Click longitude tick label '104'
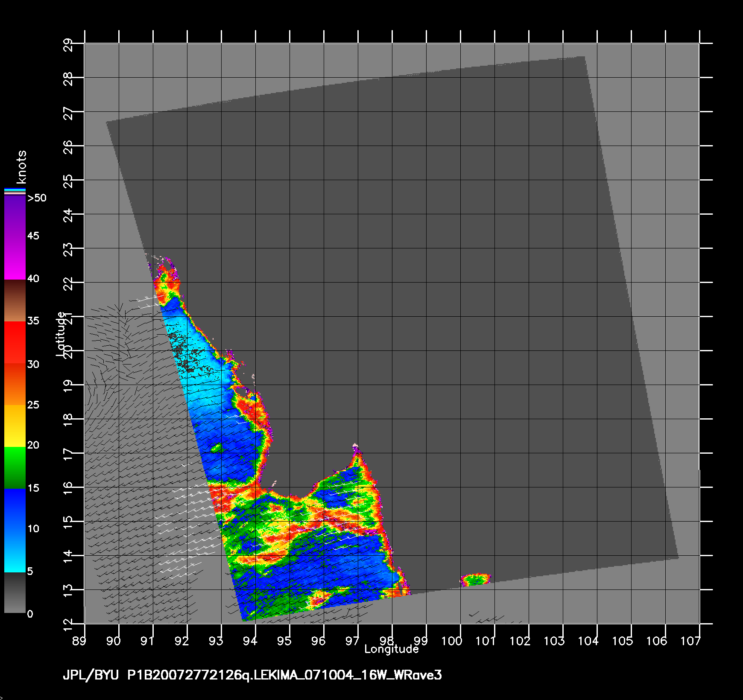The image size is (743, 700). click(588, 641)
